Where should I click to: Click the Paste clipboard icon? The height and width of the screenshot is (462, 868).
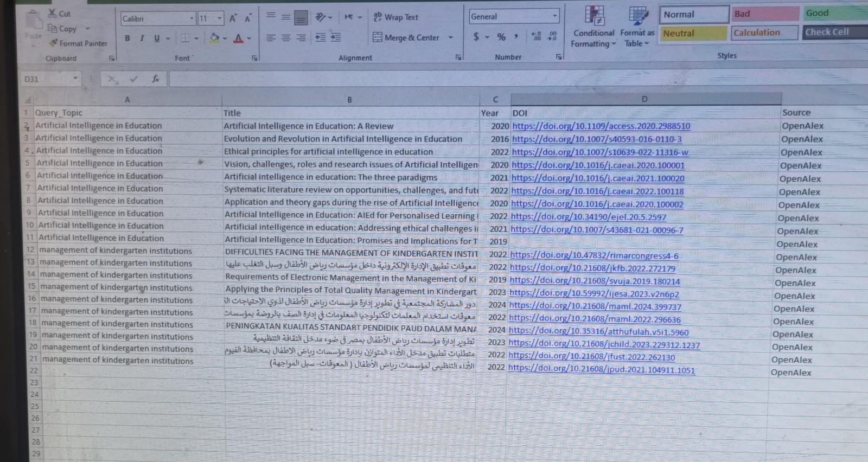coord(34,21)
